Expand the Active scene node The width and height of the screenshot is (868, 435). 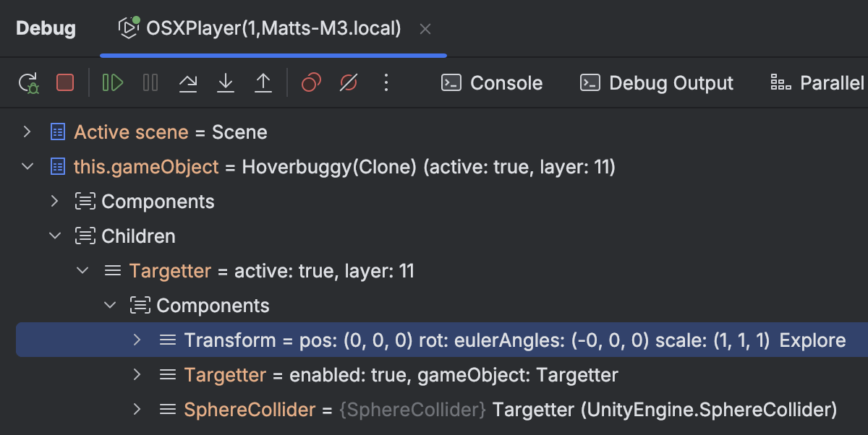coord(27,132)
